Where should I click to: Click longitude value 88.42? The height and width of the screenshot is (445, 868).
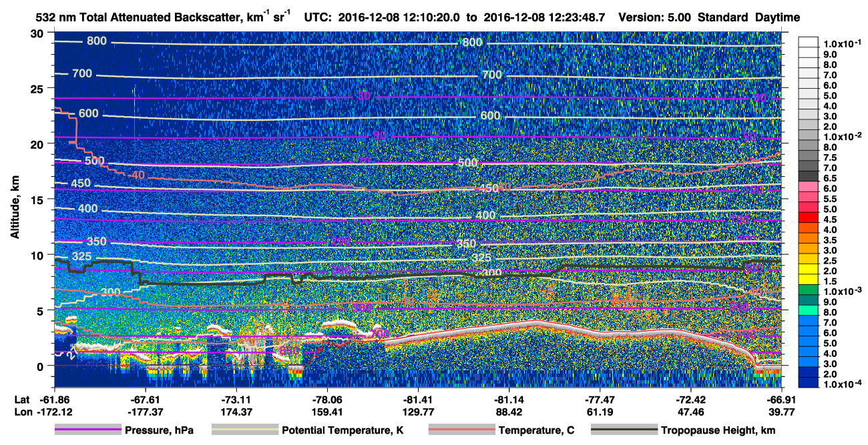(509, 412)
